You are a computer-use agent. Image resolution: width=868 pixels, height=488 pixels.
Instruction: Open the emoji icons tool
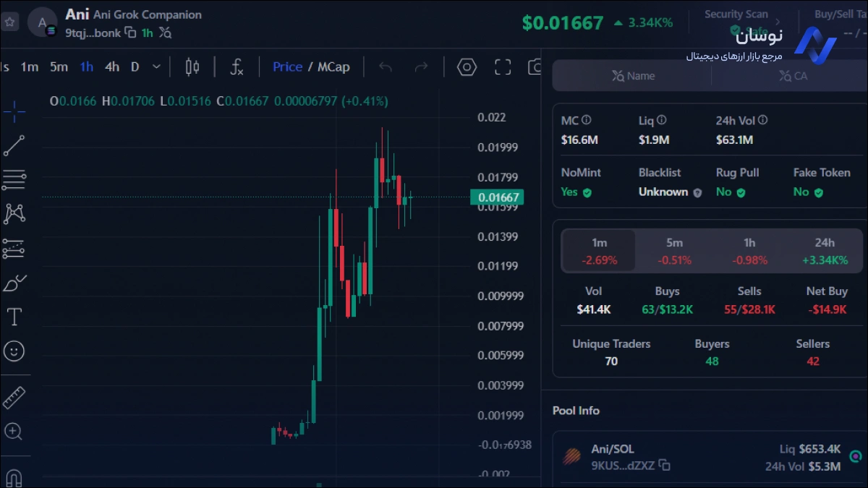click(14, 351)
